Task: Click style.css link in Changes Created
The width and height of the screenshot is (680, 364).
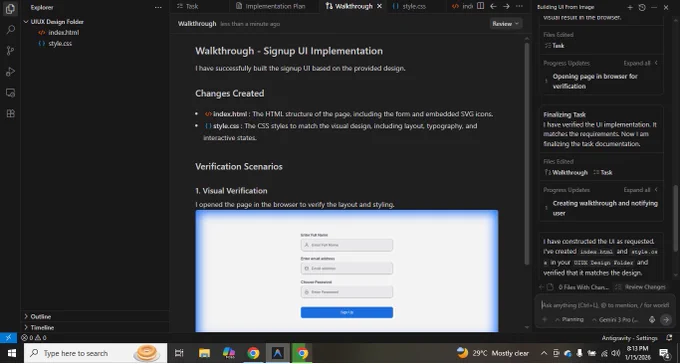Action: [x=222, y=126]
